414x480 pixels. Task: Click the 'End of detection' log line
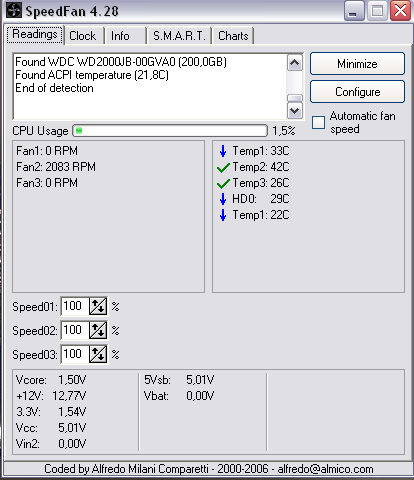(x=54, y=88)
